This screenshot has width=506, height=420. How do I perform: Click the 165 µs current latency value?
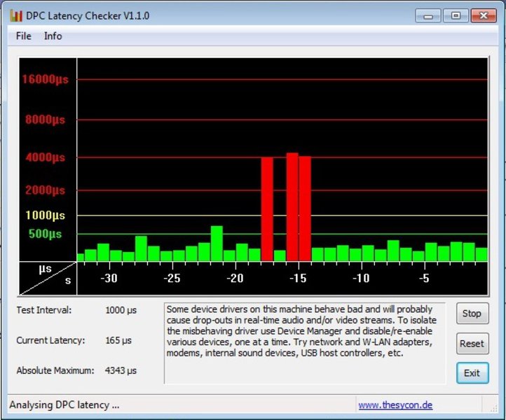coord(118,340)
